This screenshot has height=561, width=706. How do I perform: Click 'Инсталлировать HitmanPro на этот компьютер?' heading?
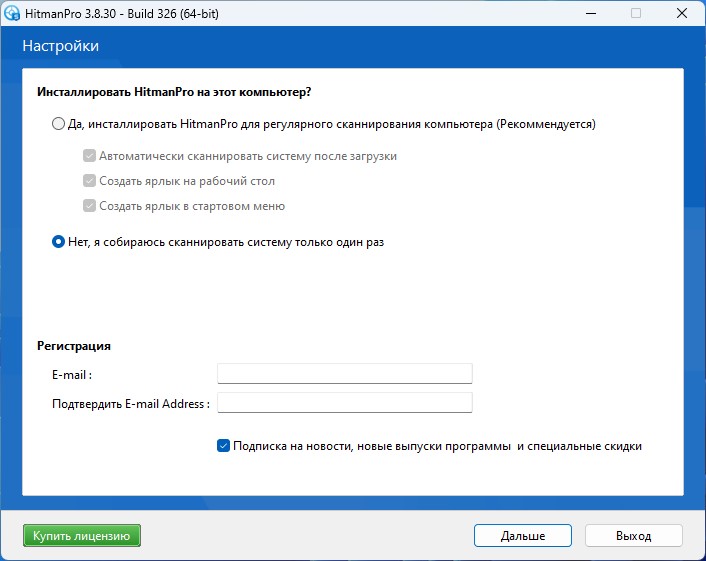[x=174, y=92]
